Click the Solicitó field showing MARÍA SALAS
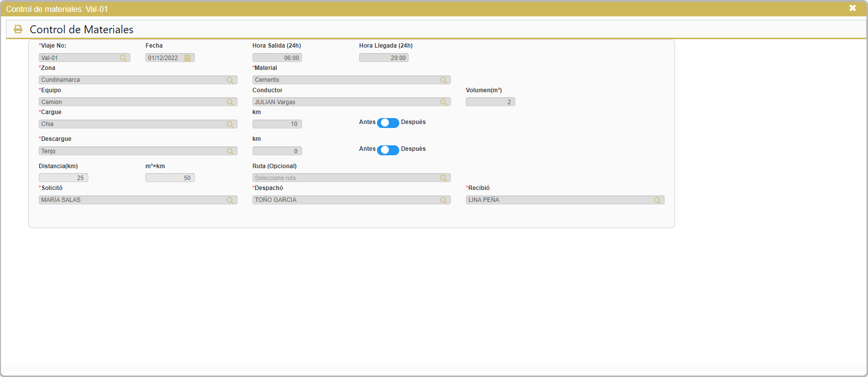 point(138,200)
